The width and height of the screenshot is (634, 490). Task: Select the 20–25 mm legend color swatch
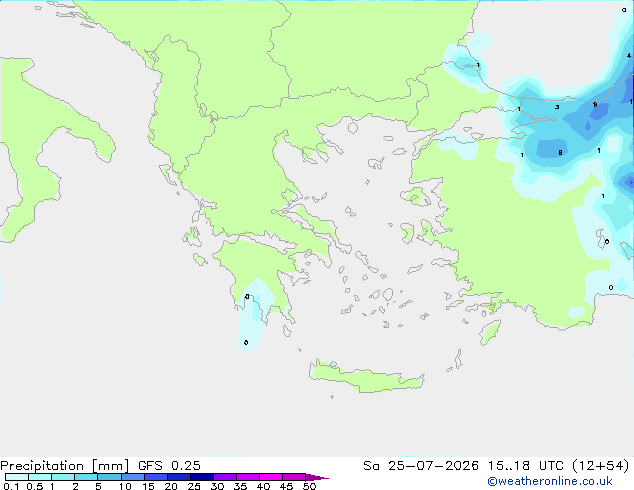click(x=179, y=477)
